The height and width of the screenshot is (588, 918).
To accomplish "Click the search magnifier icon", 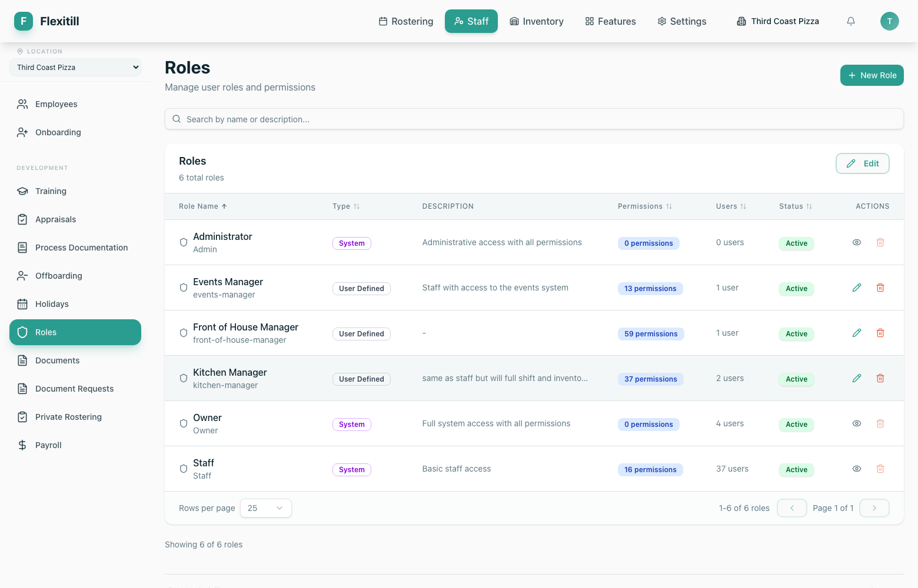I will (177, 119).
